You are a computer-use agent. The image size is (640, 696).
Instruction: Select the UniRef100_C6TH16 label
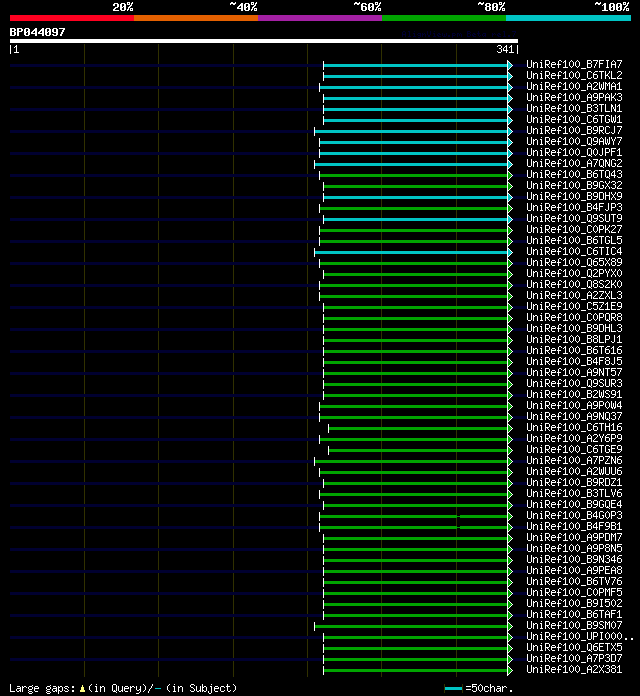click(x=574, y=427)
